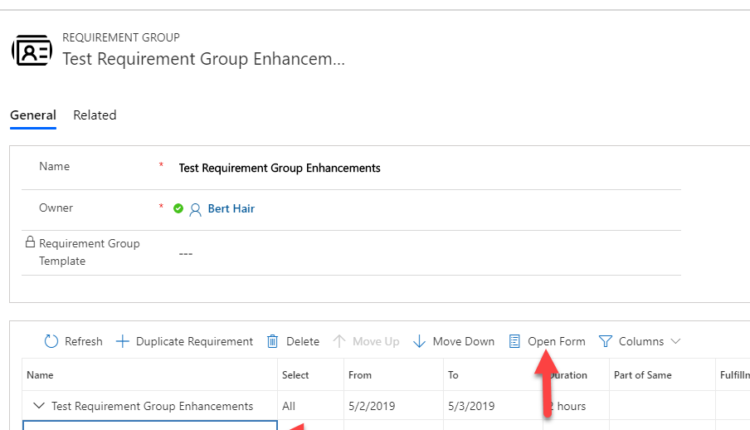This screenshot has height=430, width=750.
Task: Click the Delete trash can icon
Action: (272, 342)
